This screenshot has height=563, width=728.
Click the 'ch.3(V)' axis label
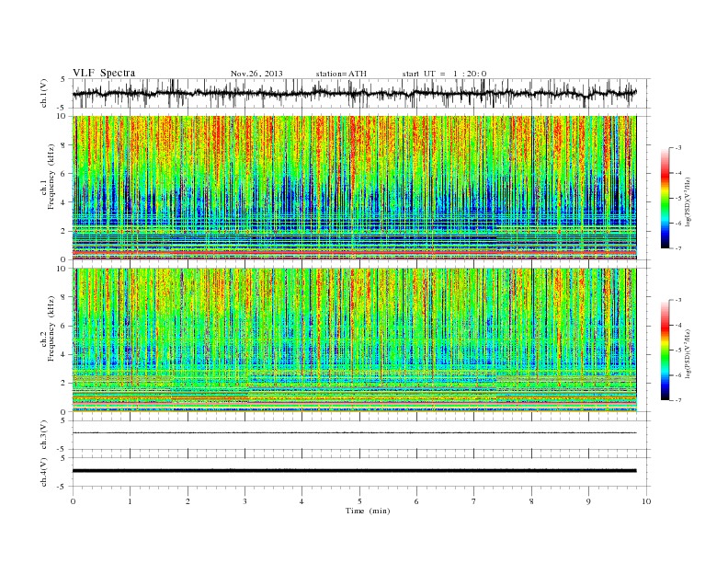coord(44,435)
